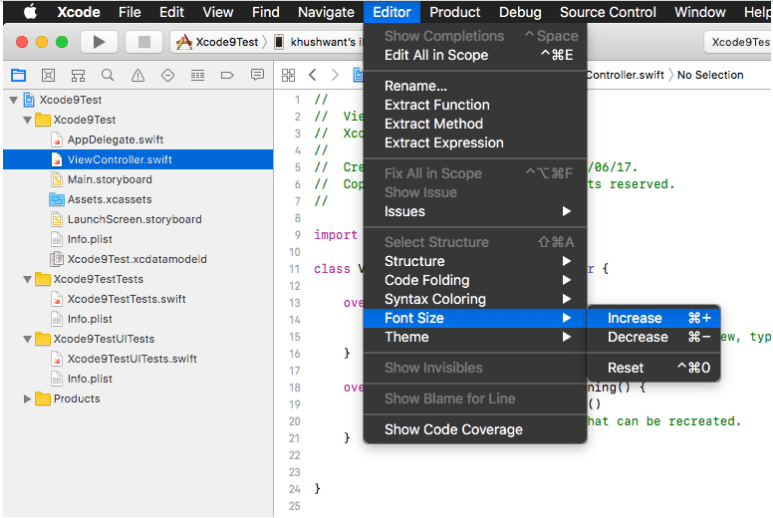Viewport: 773px width, 518px height.
Task: Select AppDelegate.swift in project navigator
Action: [115, 140]
